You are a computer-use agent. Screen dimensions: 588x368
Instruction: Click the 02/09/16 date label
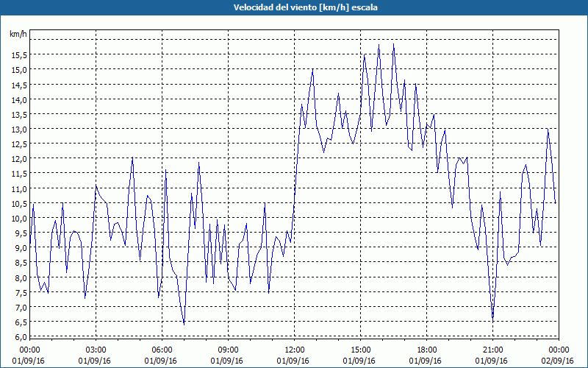pyautogui.click(x=559, y=361)
